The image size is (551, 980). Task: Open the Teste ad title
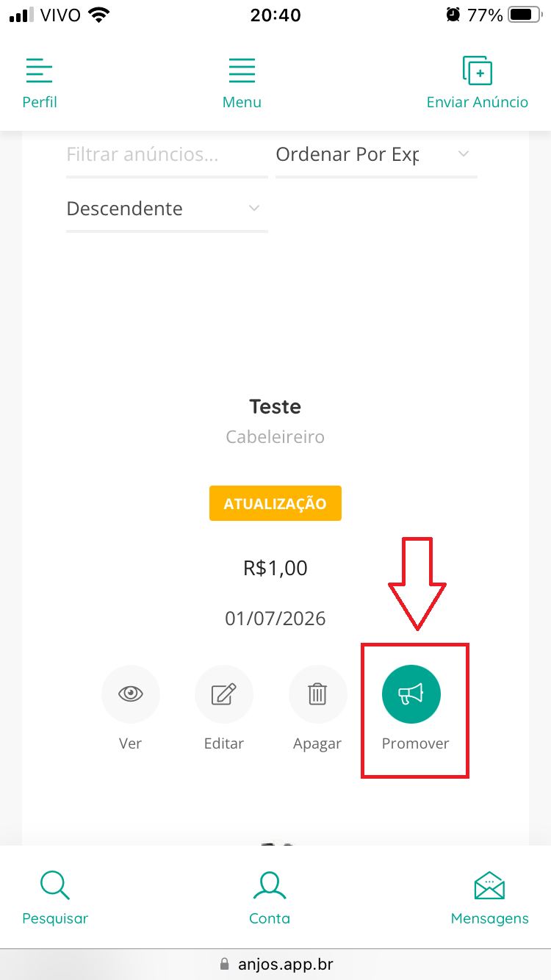pyautogui.click(x=275, y=406)
